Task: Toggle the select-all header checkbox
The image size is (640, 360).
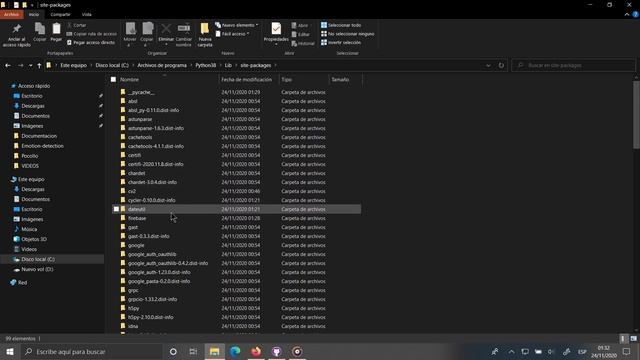Action: click(113, 80)
